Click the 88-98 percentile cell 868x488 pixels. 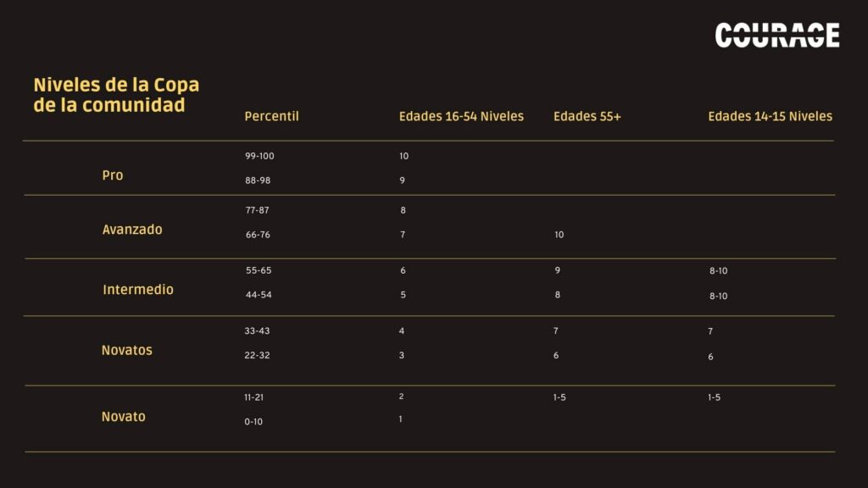tap(258, 180)
